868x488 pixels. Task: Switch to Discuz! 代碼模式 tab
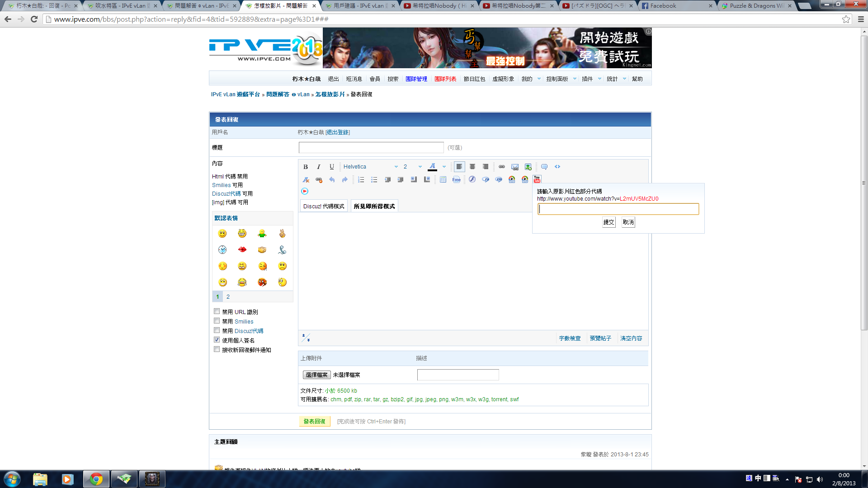click(x=324, y=206)
